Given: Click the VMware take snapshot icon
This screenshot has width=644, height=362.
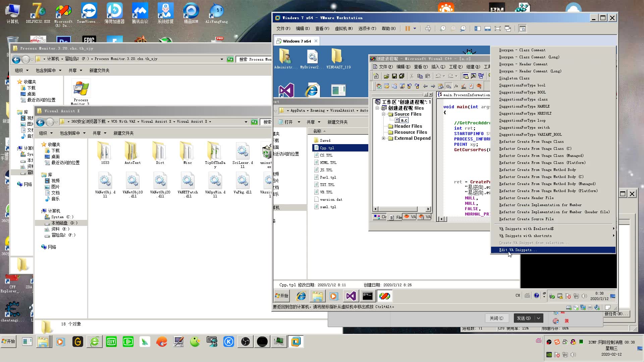Looking at the screenshot, I should point(443,28).
